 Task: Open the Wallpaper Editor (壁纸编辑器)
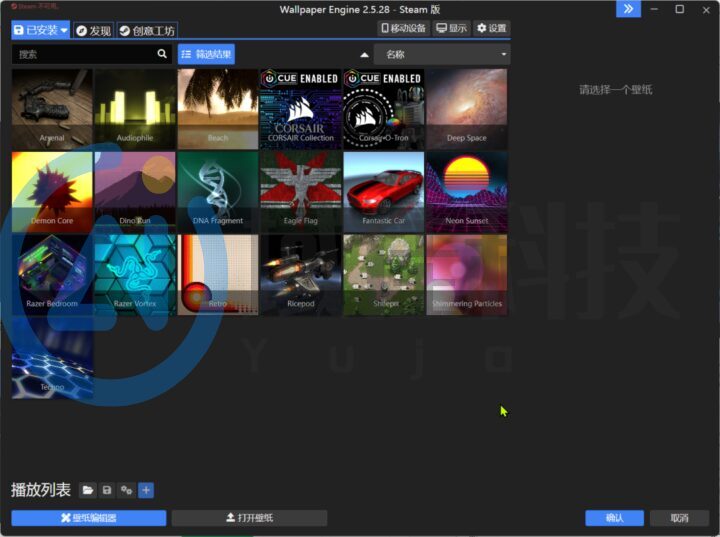[x=89, y=518]
